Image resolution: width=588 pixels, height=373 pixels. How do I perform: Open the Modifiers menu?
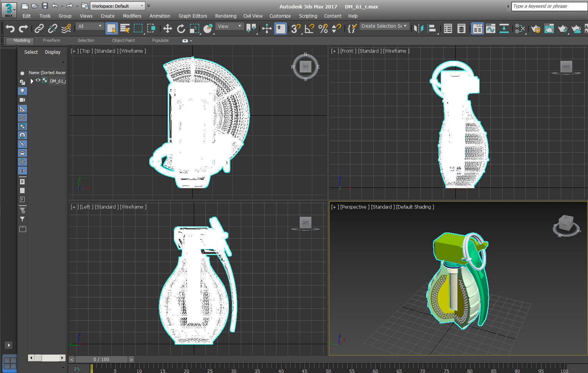tap(132, 16)
